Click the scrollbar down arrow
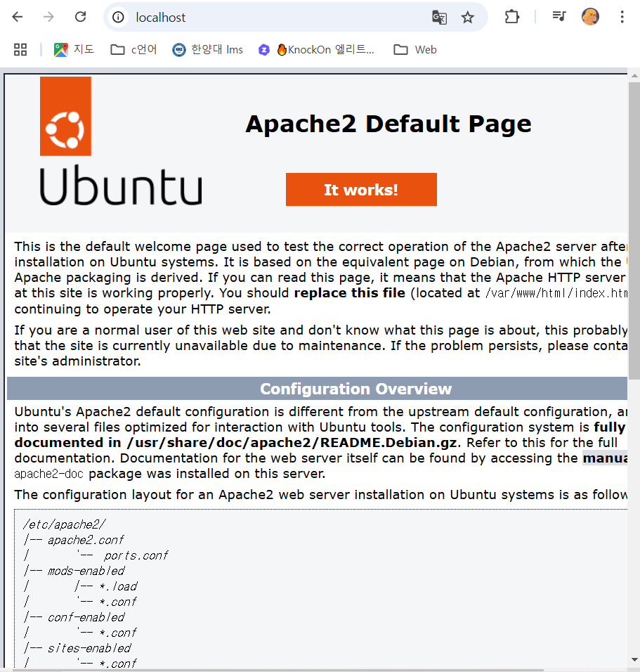Screen dimensions: 640x672 click(x=634, y=659)
